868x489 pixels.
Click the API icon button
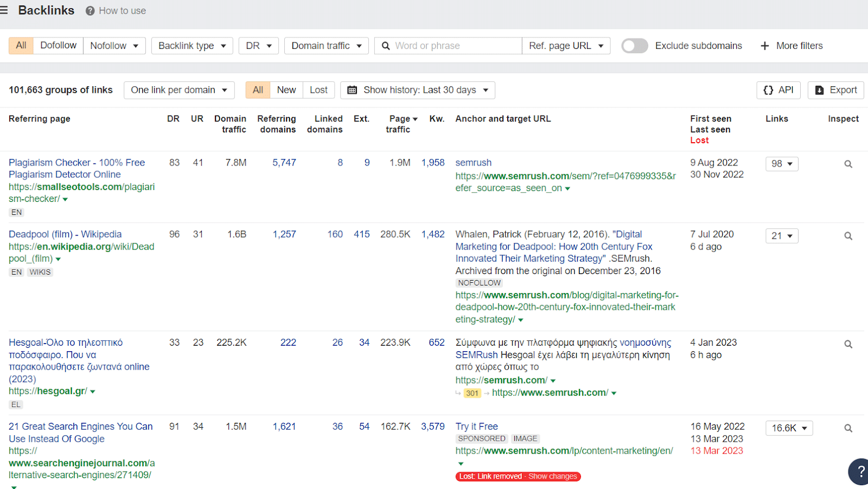[769, 90]
